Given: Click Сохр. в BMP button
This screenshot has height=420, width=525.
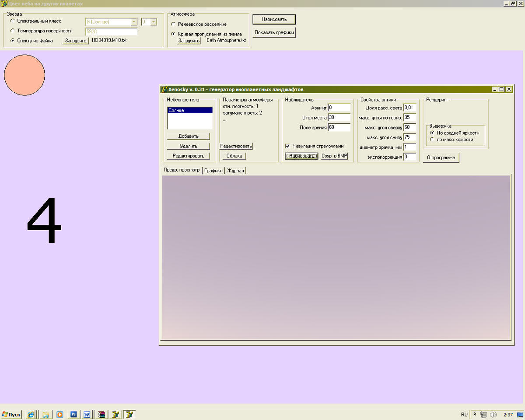Looking at the screenshot, I should (x=334, y=156).
